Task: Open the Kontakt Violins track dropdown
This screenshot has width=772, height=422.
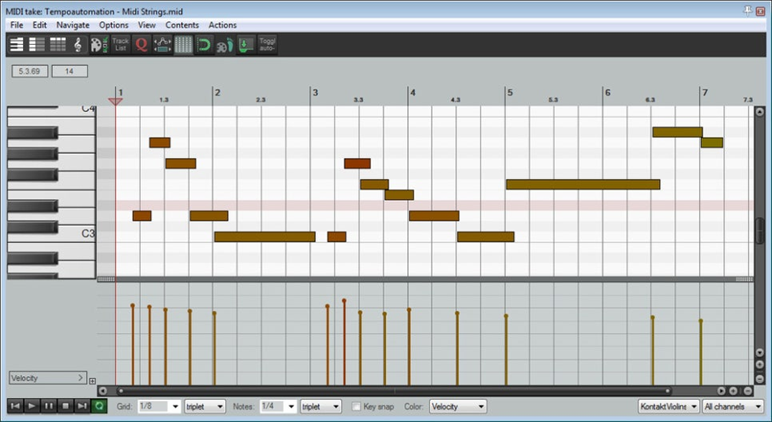Action: point(669,406)
